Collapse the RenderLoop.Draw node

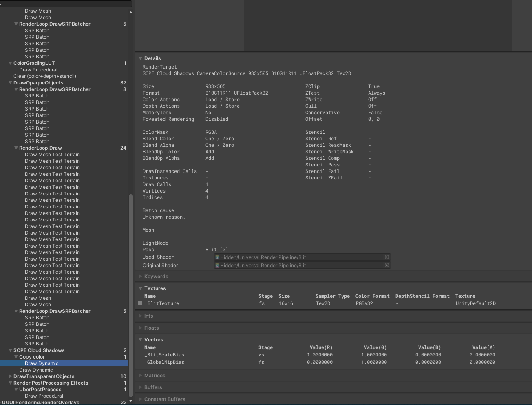(x=16, y=148)
